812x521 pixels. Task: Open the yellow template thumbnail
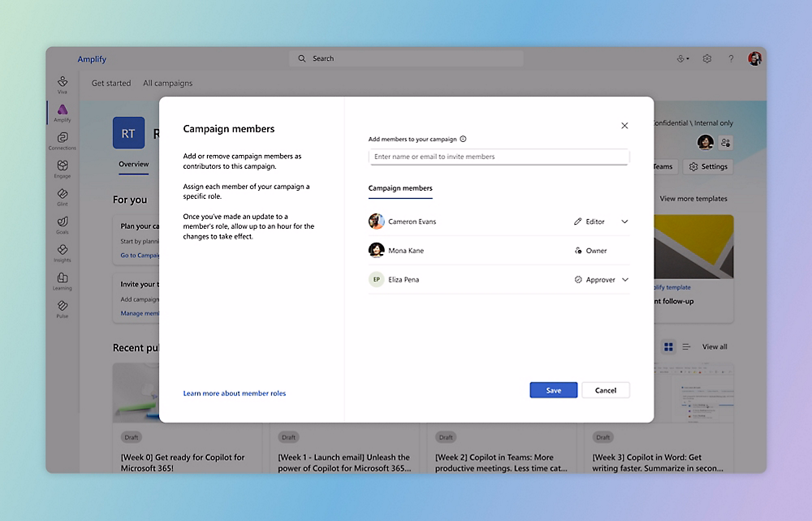(x=693, y=247)
